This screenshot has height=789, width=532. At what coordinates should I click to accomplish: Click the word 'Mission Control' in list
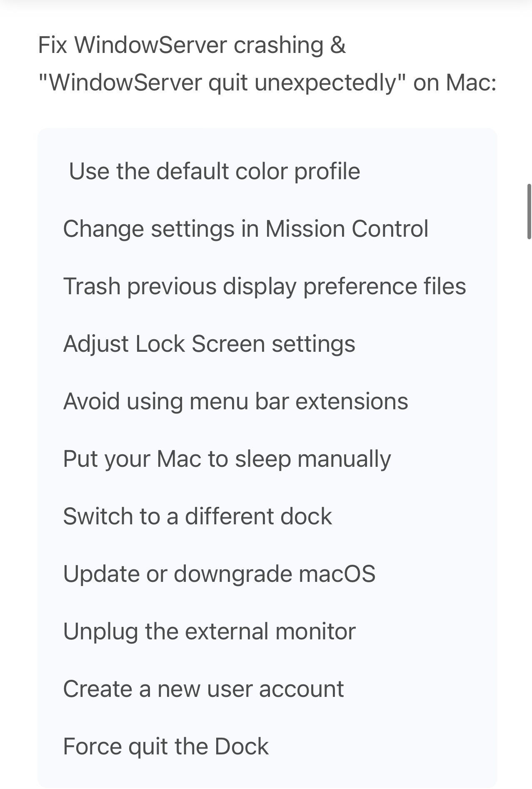tap(347, 229)
